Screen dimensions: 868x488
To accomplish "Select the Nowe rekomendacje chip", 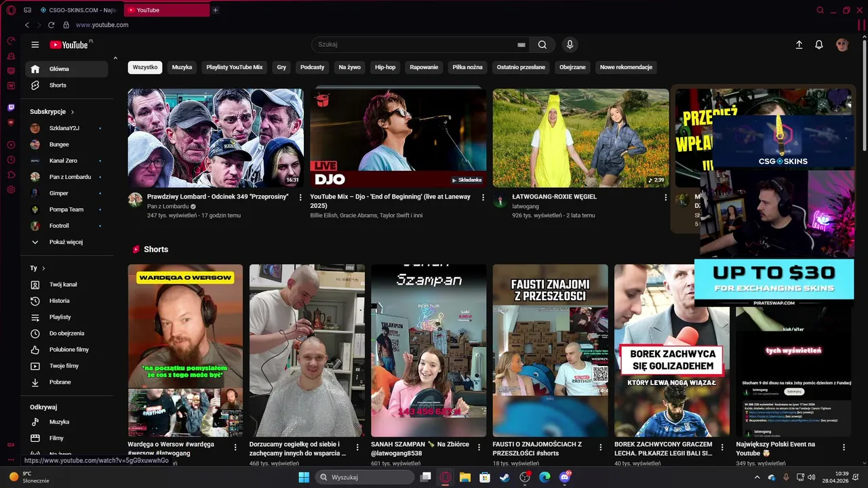I will pos(626,67).
